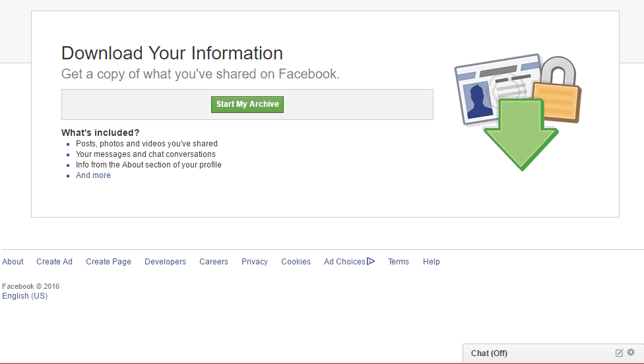Open new chat message compose icon

619,353
